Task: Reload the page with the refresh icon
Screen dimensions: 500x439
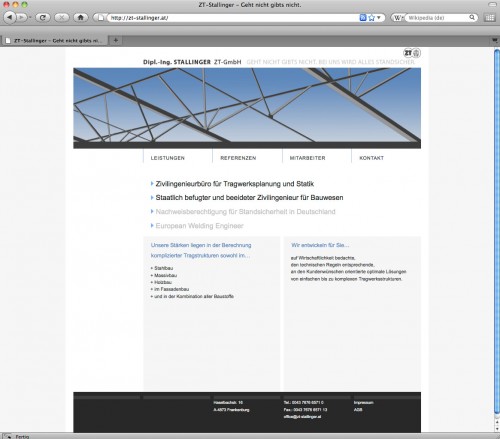Action: 43,17
